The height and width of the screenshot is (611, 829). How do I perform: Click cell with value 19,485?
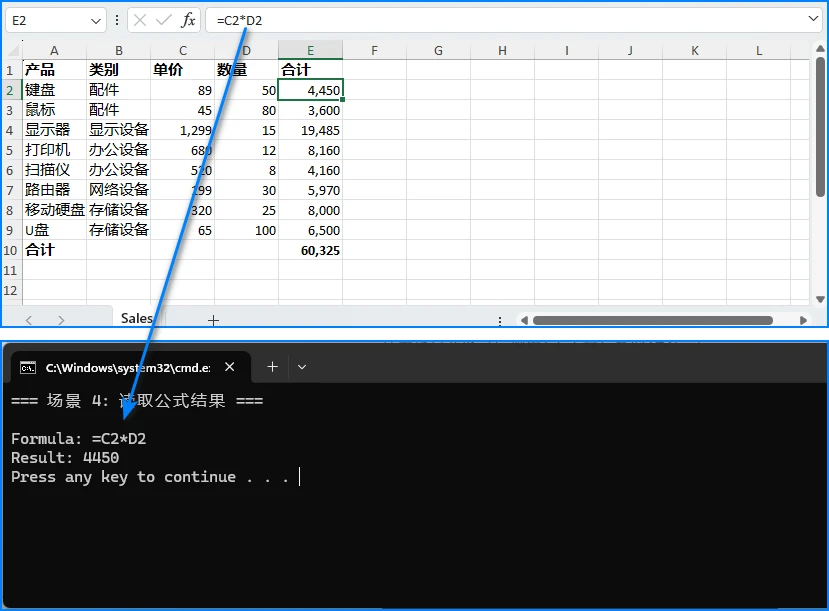tap(310, 130)
